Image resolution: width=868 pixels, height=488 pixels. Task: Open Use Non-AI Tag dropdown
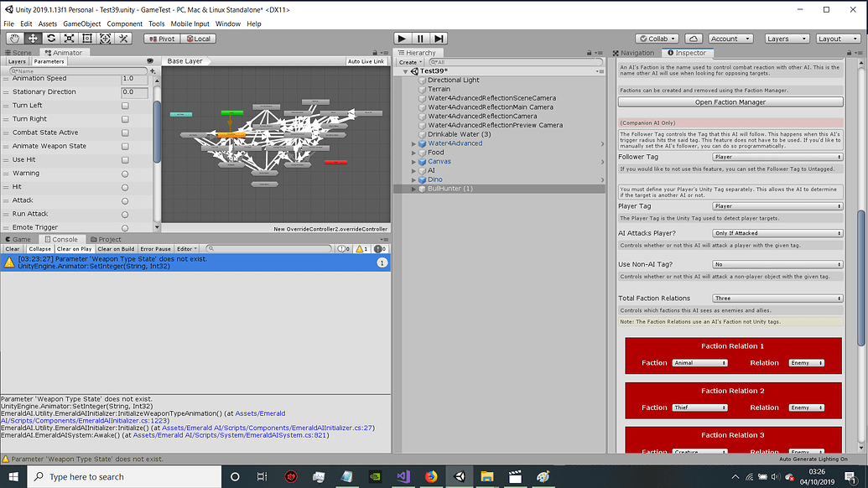777,264
